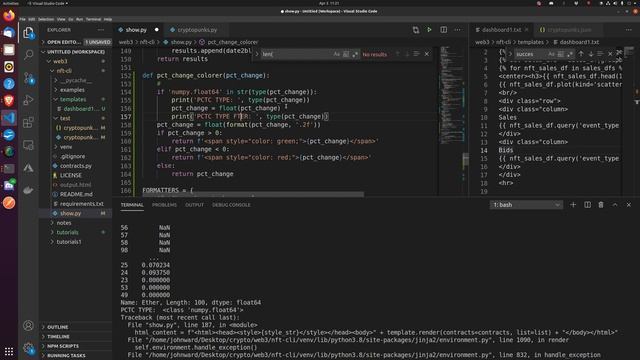Toggle Replace mode in show.py find widget
This screenshot has width=640, height=360.
257,54
